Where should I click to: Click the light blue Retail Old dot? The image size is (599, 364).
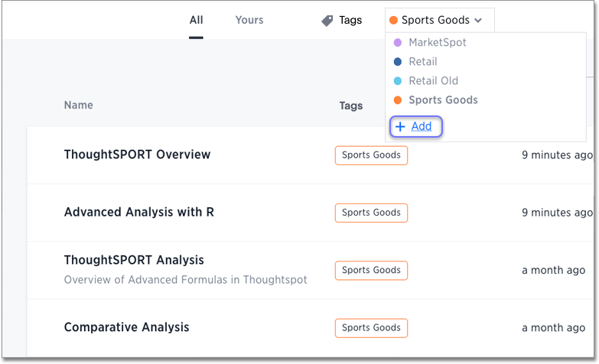397,81
